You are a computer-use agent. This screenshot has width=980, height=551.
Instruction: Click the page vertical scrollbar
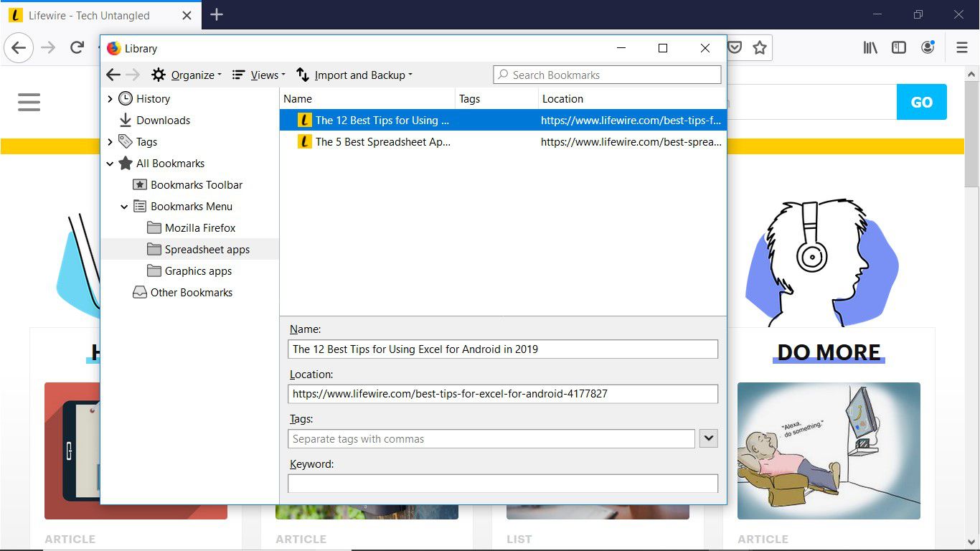tap(972, 134)
